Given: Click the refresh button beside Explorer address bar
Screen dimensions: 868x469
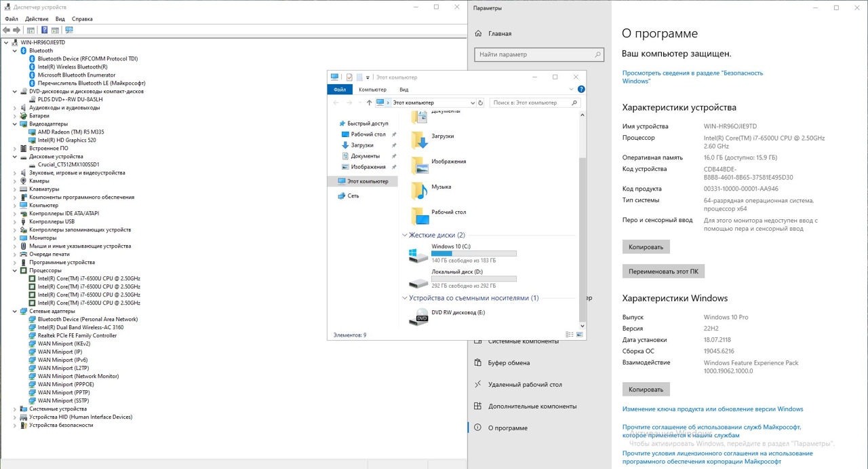Looking at the screenshot, I should coord(481,102).
